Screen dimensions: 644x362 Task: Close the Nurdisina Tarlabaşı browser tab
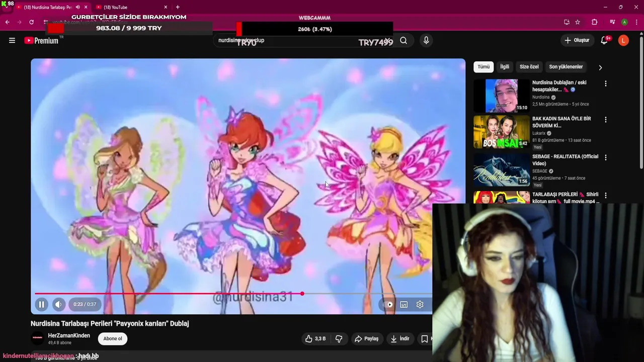coord(86,7)
